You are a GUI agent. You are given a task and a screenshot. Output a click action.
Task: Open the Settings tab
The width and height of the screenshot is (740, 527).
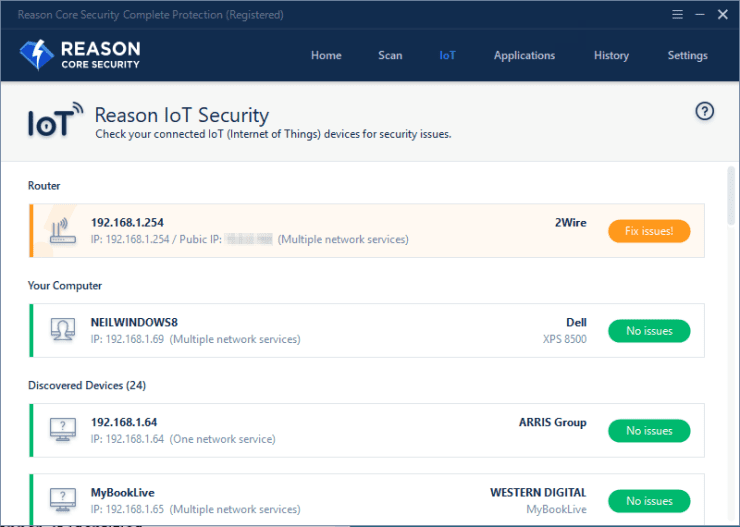[688, 55]
